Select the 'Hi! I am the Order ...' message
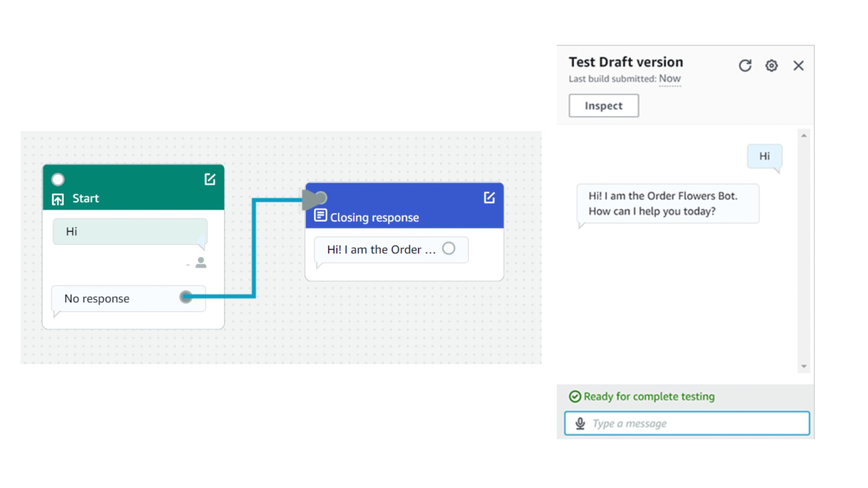Screen dimensions: 868x488 coord(391,250)
